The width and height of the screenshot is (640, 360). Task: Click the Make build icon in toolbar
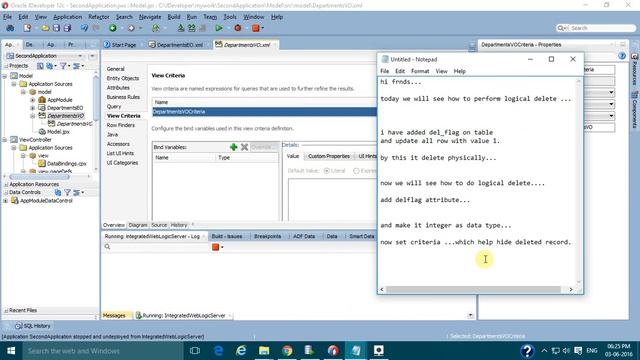(x=181, y=28)
